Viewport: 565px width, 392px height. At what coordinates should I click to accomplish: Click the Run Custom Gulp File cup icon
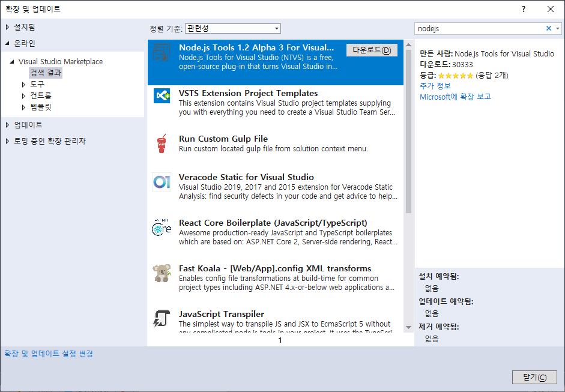click(162, 143)
